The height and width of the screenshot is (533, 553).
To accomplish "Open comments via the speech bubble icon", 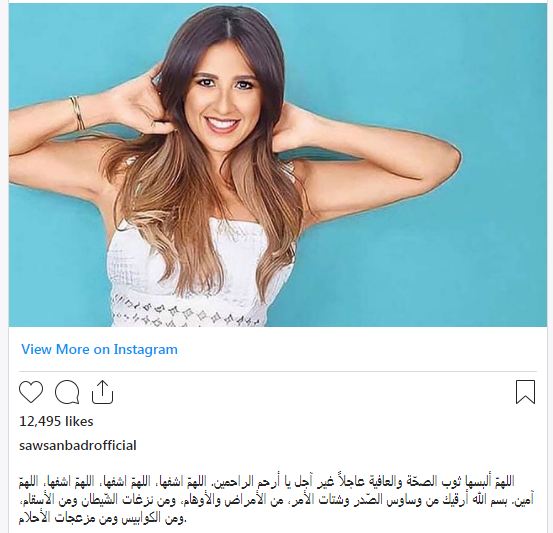I will 67,392.
